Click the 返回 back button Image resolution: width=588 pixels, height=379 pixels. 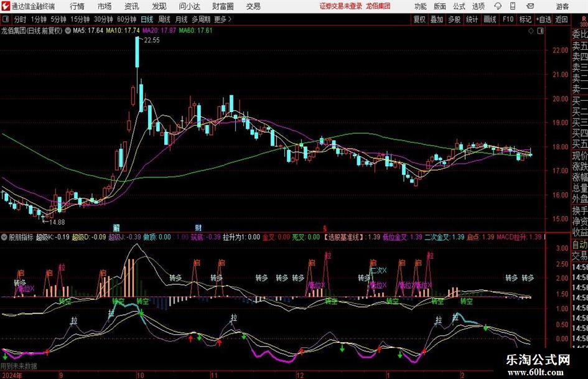click(x=561, y=19)
